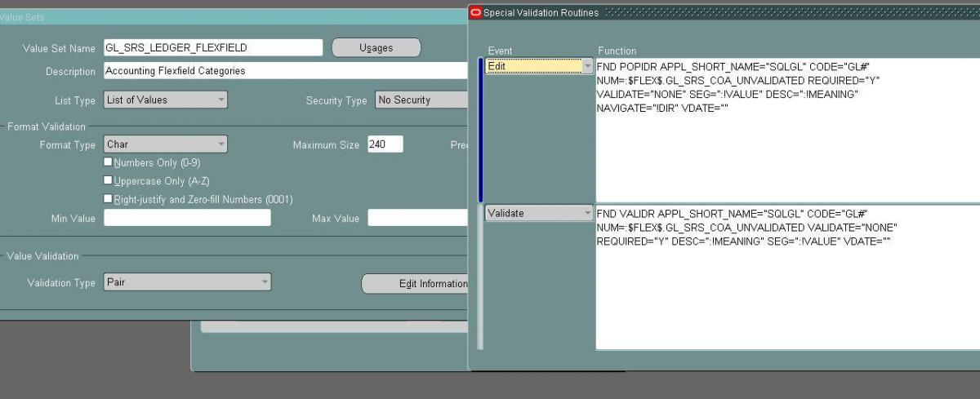The image size is (980, 399).
Task: Click into the Value Set Name field
Action: click(212, 48)
